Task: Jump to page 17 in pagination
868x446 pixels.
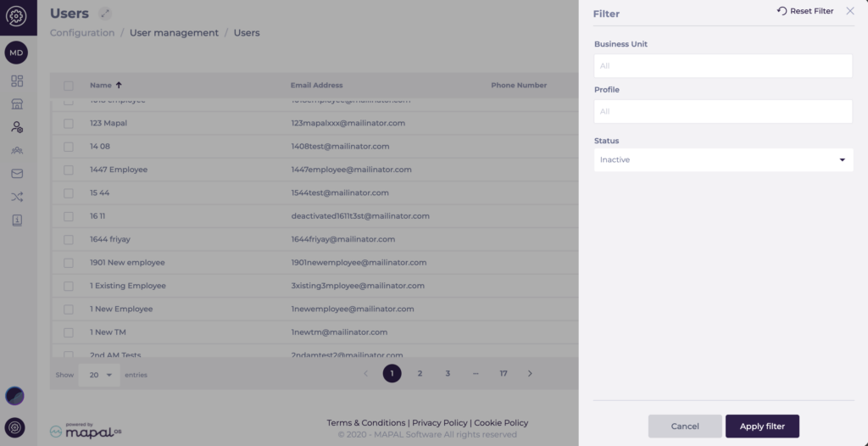Action: [x=504, y=373]
